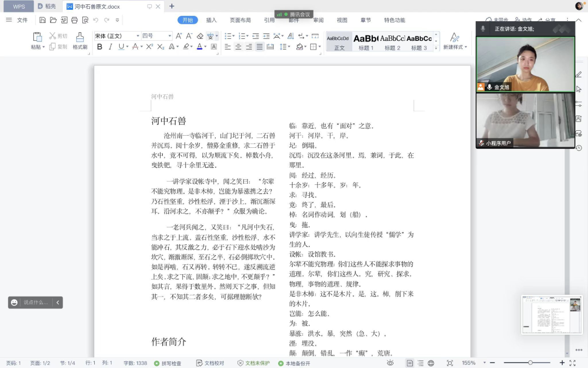Apply the 正文 body text style

[x=339, y=41]
